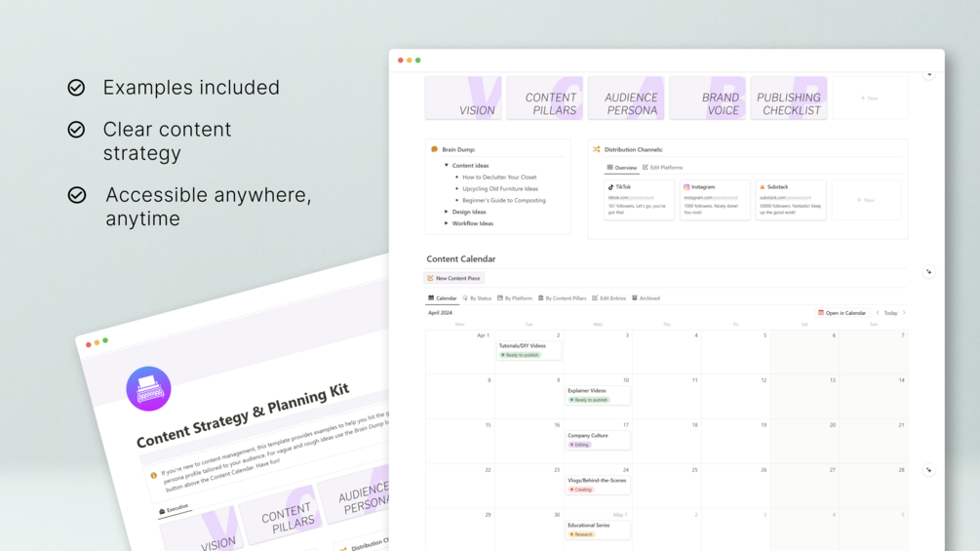The height and width of the screenshot is (551, 980).
Task: Click the Content Strategy & Planning Kit title
Action: point(243,415)
